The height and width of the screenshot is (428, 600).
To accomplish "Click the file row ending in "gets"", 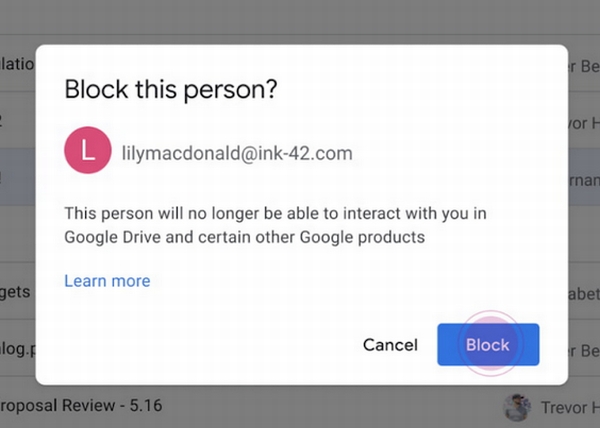I will (x=17, y=293).
